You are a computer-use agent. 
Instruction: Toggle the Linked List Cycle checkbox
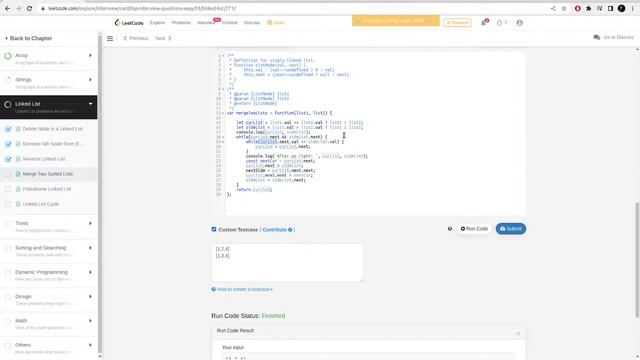pos(8,204)
